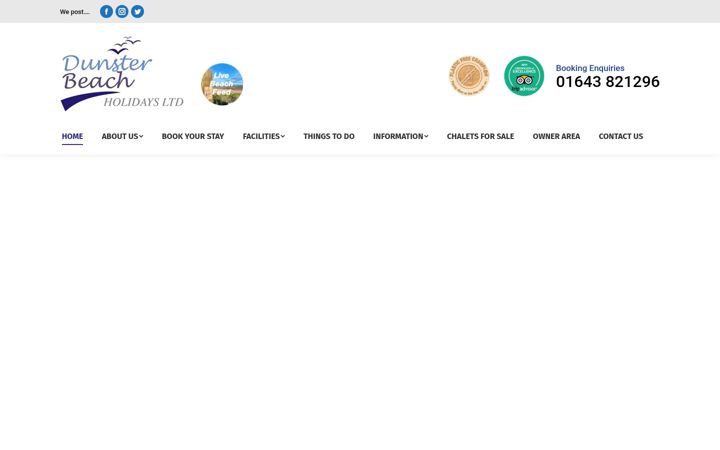
Task: Expand the Facilities dropdown chevron
Action: tap(283, 136)
